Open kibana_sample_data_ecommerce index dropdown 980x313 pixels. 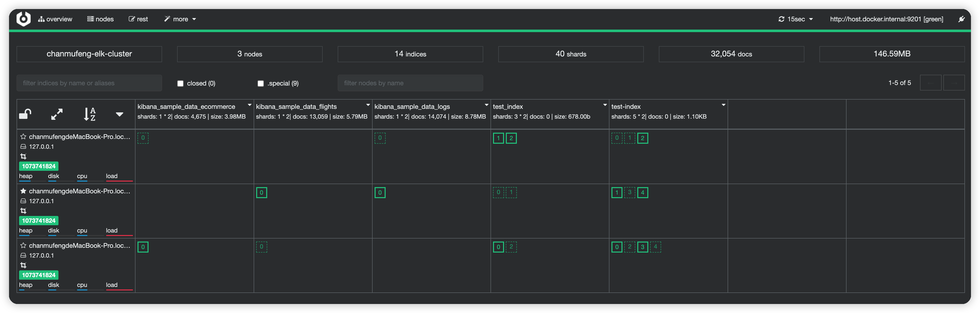coord(250,105)
